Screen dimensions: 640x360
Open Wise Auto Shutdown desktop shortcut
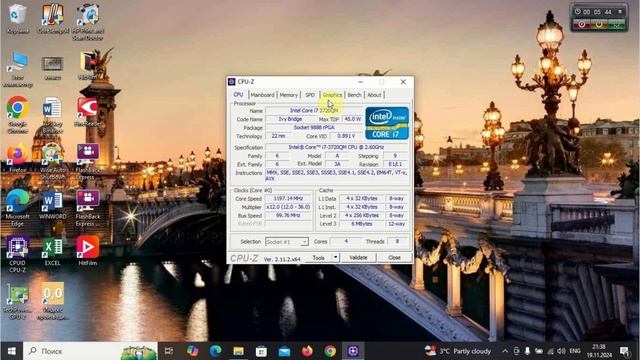pos(53,162)
